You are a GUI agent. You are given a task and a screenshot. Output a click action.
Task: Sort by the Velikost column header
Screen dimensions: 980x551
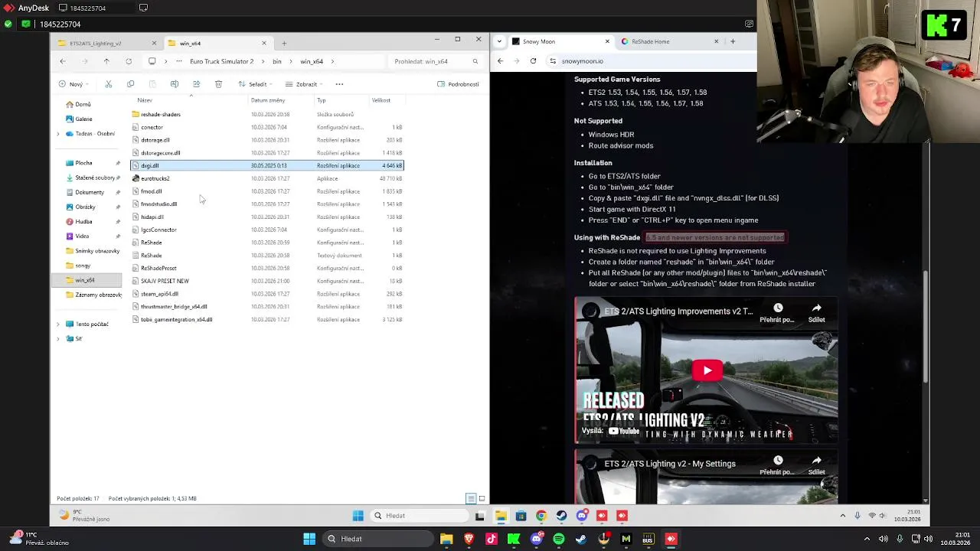coord(381,100)
